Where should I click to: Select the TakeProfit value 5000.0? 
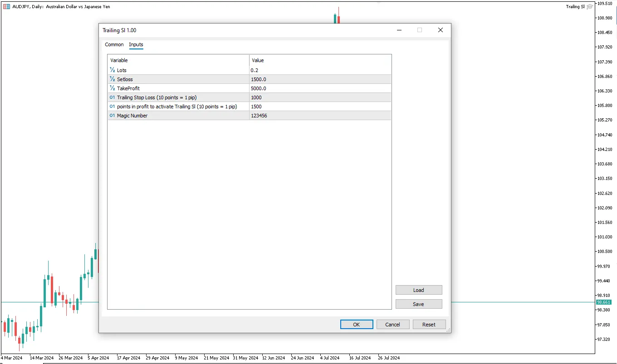[320, 88]
